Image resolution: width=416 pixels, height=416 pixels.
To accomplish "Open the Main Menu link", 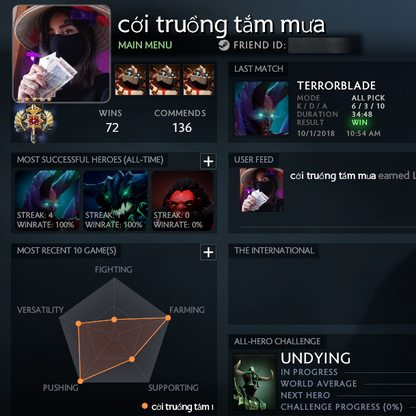I will point(145,45).
